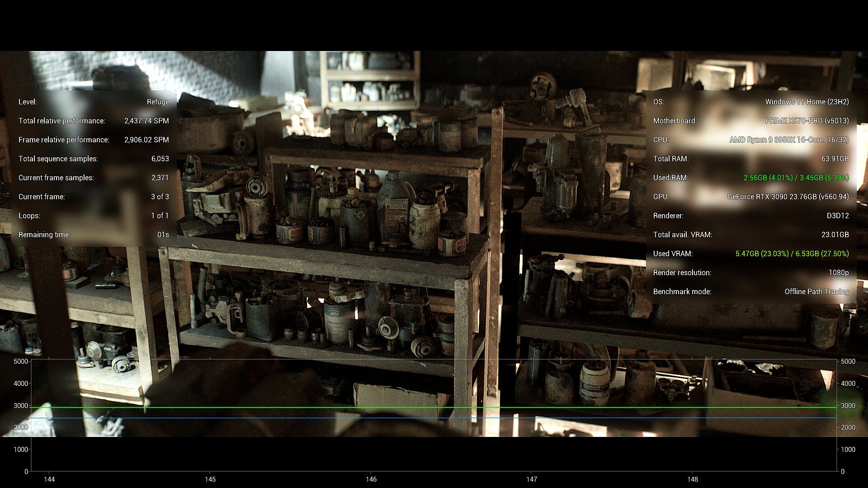Click the Frame relative performance reading
The image size is (868, 488).
[x=146, y=140]
